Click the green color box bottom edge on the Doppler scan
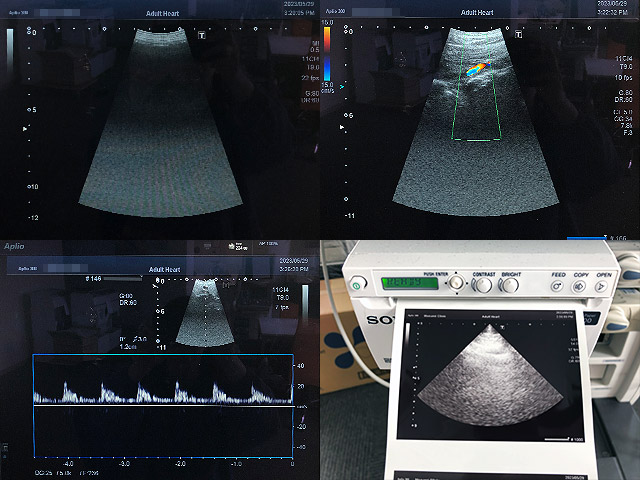The height and width of the screenshot is (480, 640). coord(476,140)
